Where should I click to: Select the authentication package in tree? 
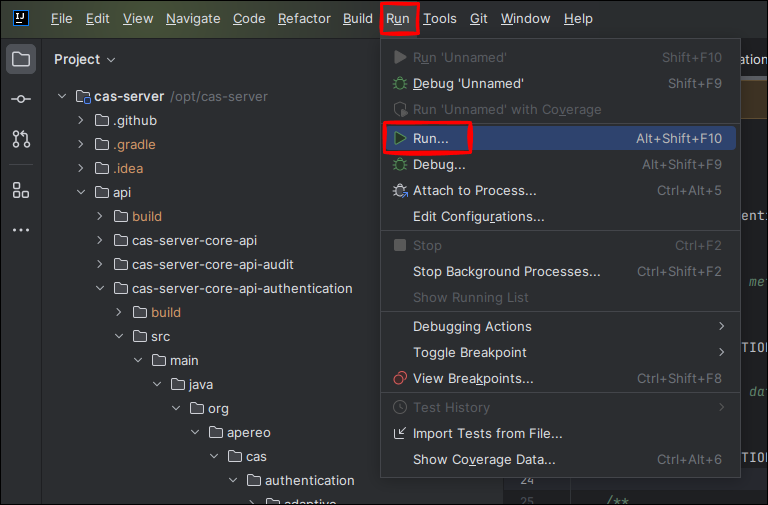pyautogui.click(x=309, y=480)
